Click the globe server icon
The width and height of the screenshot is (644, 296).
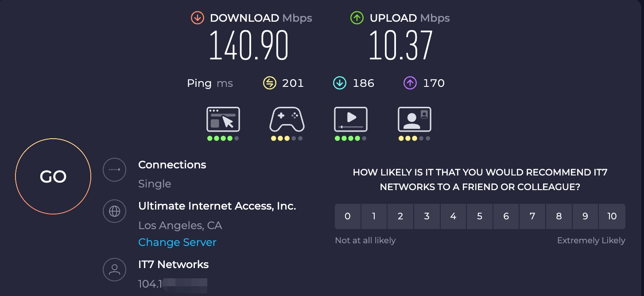[x=114, y=211]
